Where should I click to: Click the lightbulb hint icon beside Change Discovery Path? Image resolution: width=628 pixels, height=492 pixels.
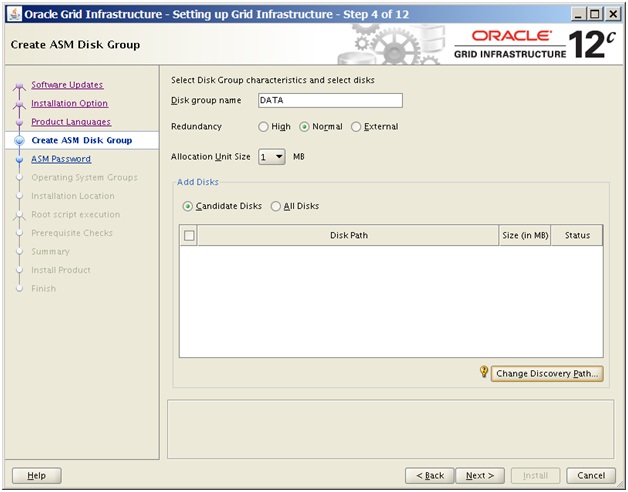484,372
